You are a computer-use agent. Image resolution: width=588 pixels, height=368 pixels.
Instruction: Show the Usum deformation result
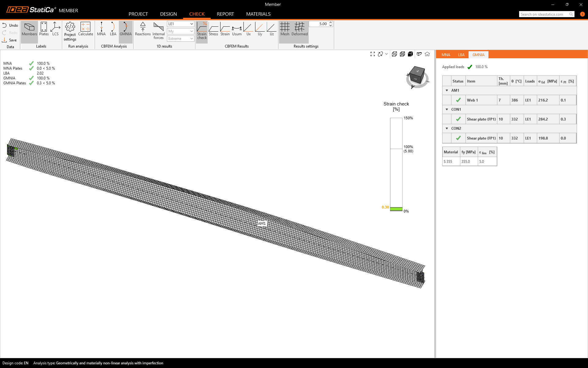[237, 29]
